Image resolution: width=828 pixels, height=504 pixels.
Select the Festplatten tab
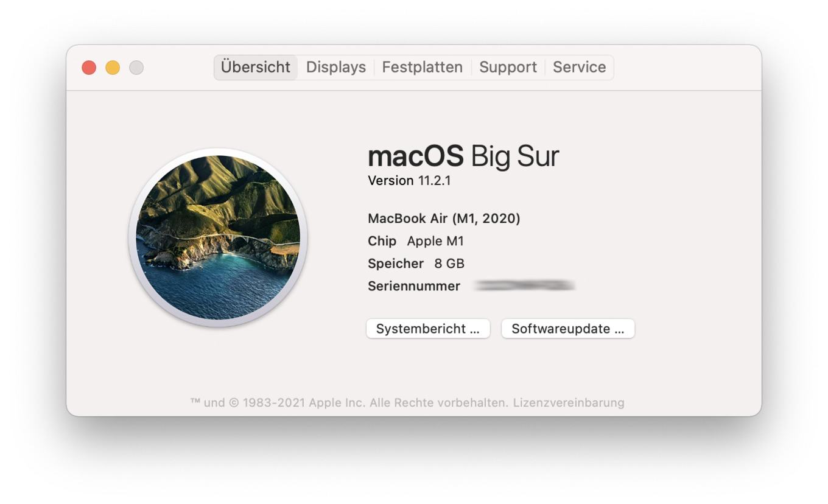click(422, 67)
